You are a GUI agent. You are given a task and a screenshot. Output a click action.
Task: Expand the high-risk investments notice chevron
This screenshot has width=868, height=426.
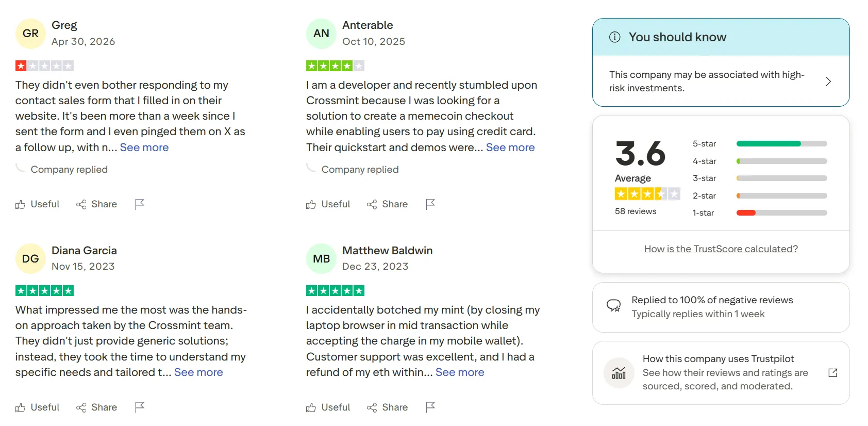tap(828, 81)
